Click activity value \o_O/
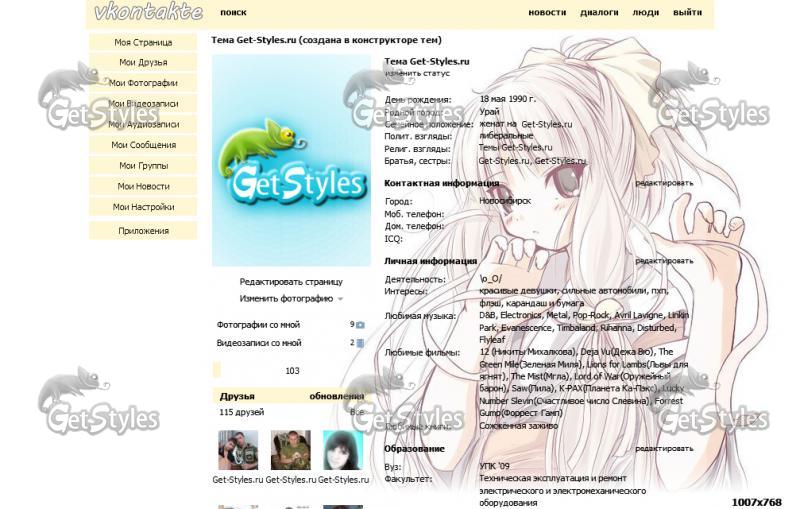Screen dimensions: 800x509 [x=490, y=279]
